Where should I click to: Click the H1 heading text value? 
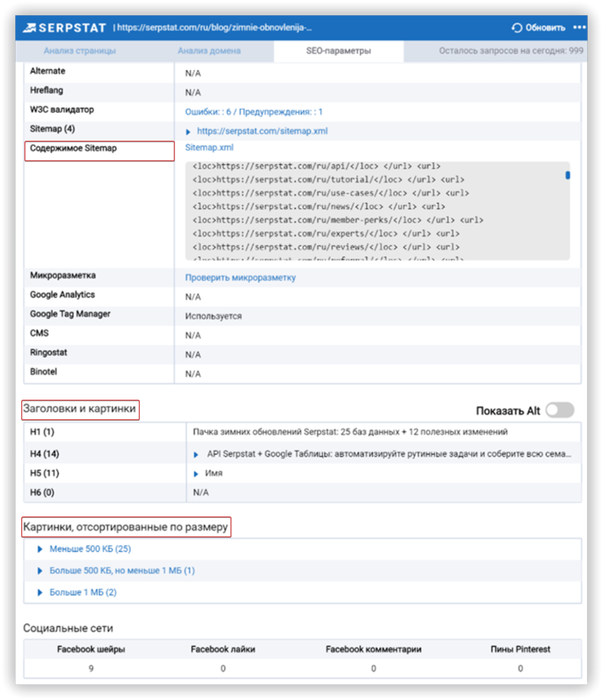point(350,432)
